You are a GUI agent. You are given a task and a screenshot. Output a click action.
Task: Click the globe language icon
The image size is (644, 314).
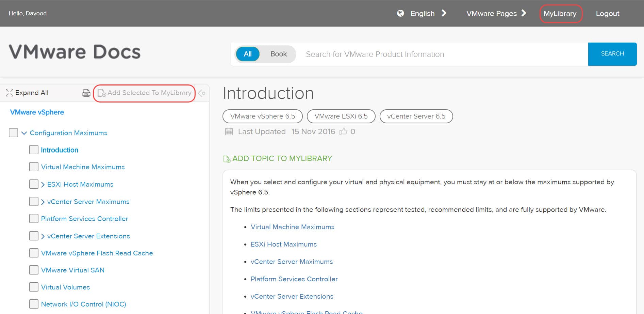tap(400, 13)
